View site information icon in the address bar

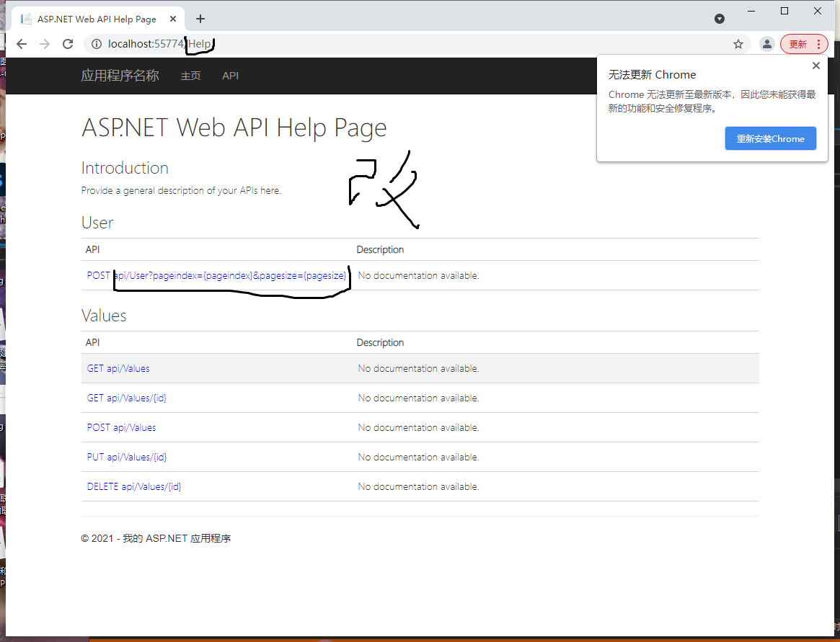(x=97, y=44)
